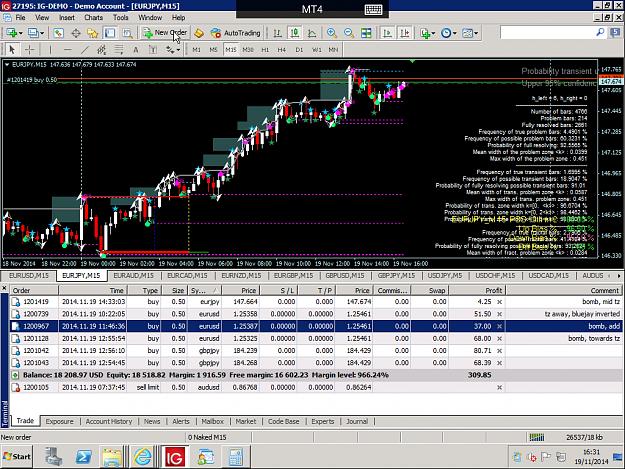Select the EURUSD,M15 chart tab
This screenshot has height=469, width=625.
pos(29,275)
